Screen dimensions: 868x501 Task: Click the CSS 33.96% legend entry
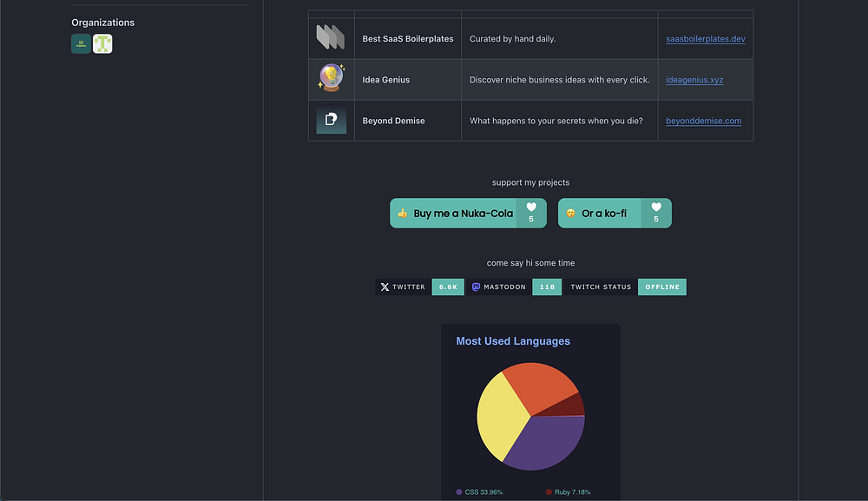click(479, 492)
